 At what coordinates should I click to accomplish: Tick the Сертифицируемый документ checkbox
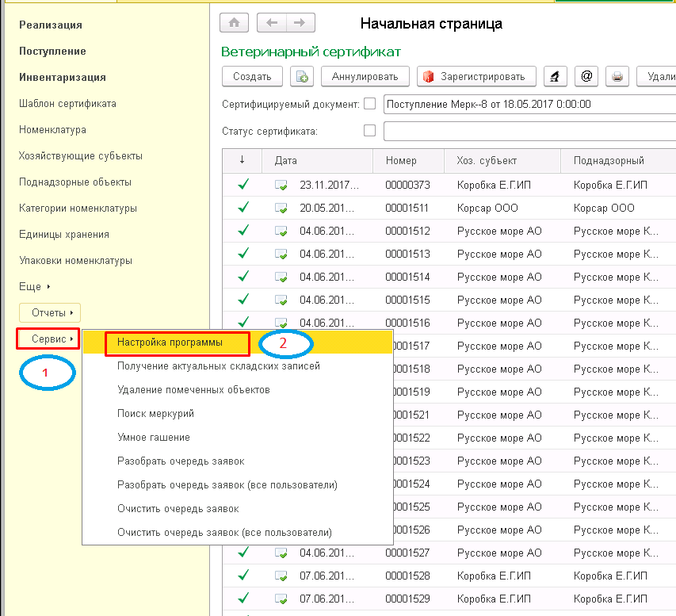[x=369, y=104]
